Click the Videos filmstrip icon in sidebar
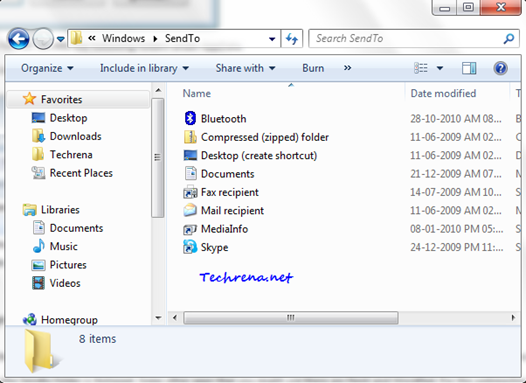 tap(38, 283)
